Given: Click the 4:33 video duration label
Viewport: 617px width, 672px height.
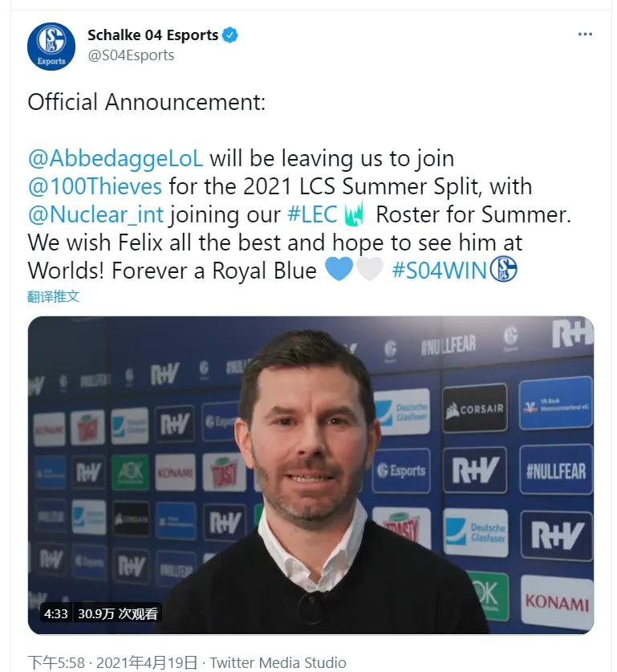Looking at the screenshot, I should (x=55, y=613).
